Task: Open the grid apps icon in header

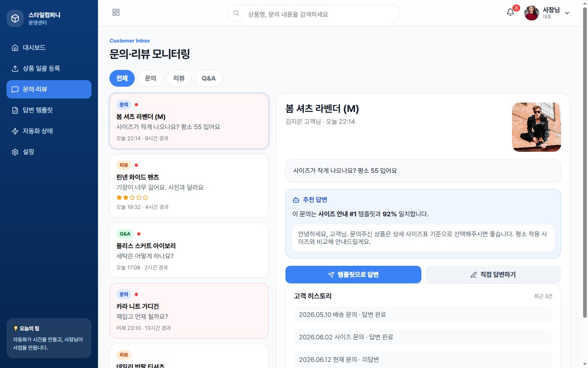Action: tap(116, 12)
